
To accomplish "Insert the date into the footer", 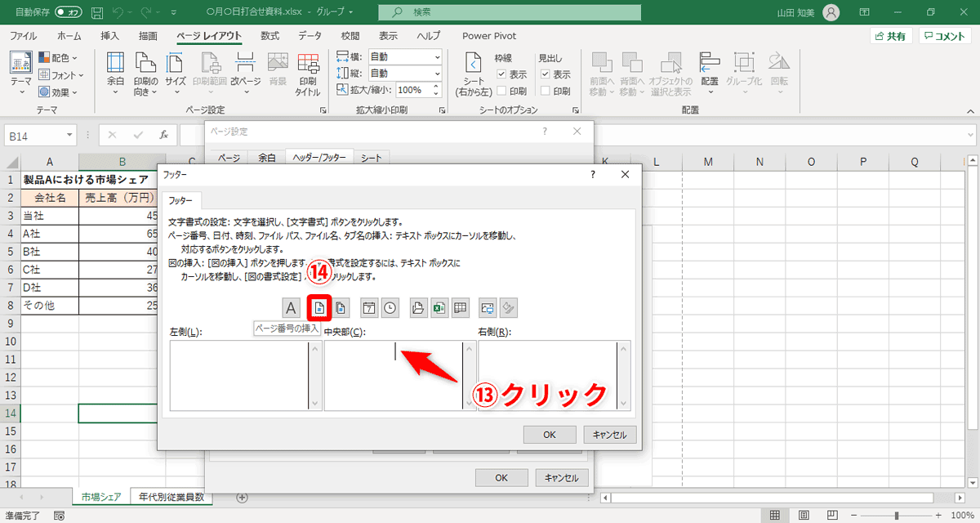I will (368, 307).
